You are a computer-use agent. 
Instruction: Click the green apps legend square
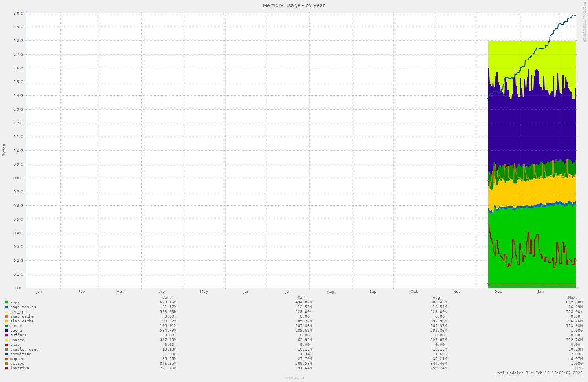6,302
